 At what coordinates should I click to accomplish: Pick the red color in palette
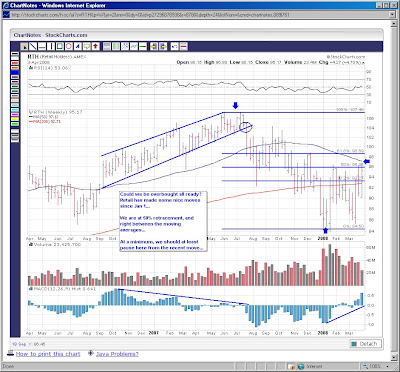[x=15, y=63]
